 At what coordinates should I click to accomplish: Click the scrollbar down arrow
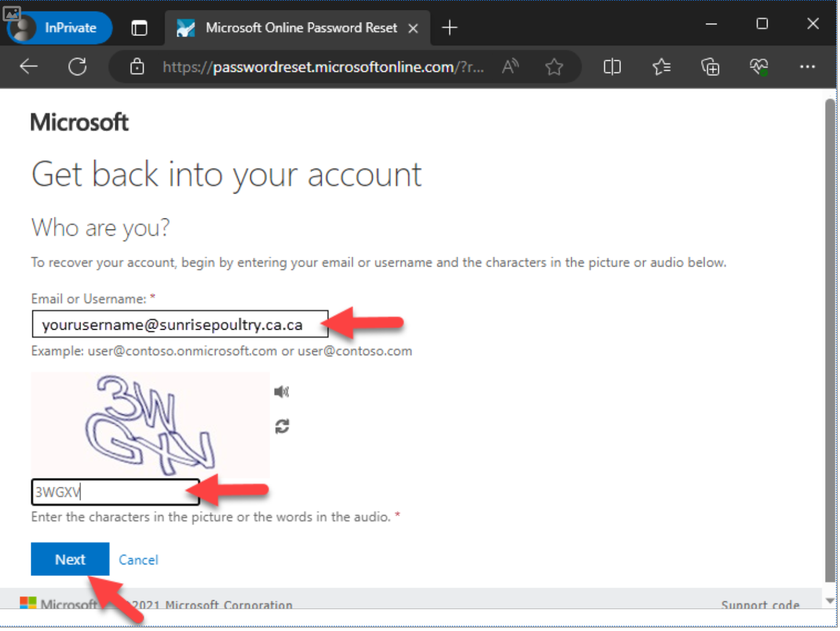830,600
